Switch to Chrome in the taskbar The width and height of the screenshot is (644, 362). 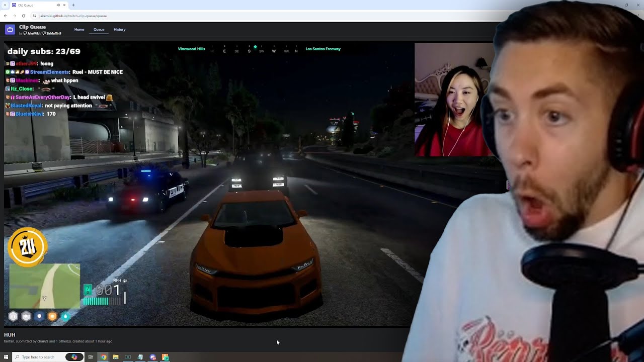click(103, 357)
